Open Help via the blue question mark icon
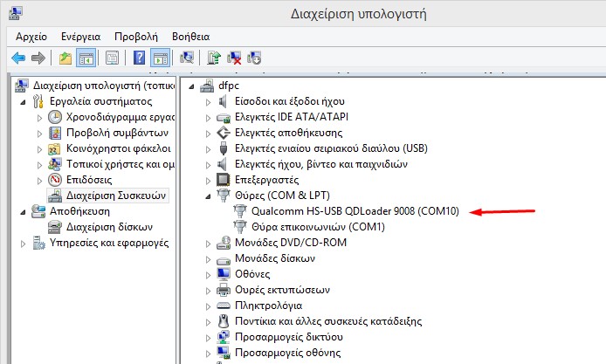This screenshot has height=364, width=606. click(139, 58)
